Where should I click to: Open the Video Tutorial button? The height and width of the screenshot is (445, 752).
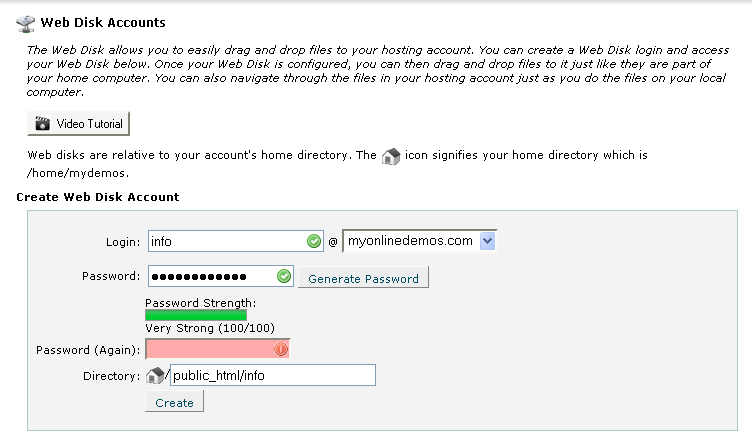pos(79,124)
